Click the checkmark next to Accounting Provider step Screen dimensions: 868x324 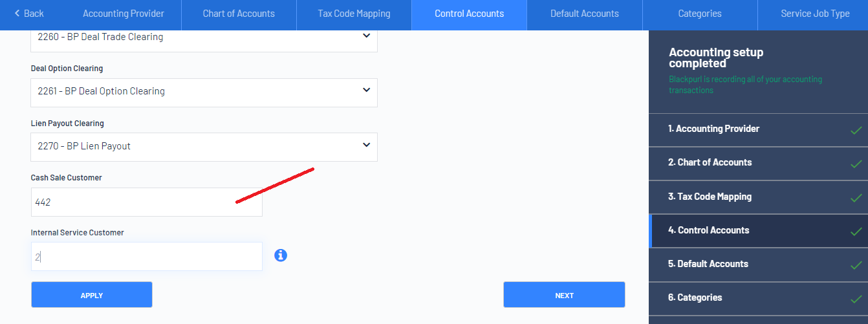tap(856, 130)
